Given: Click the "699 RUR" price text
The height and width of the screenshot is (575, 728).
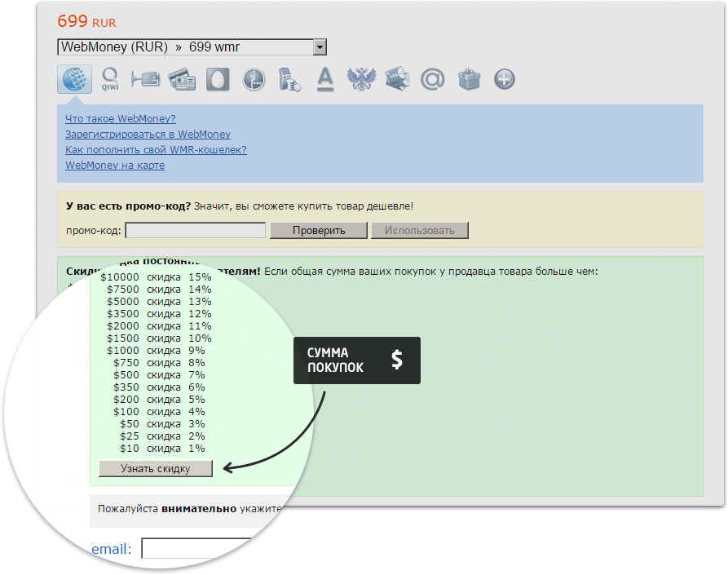Looking at the screenshot, I should [x=86, y=21].
